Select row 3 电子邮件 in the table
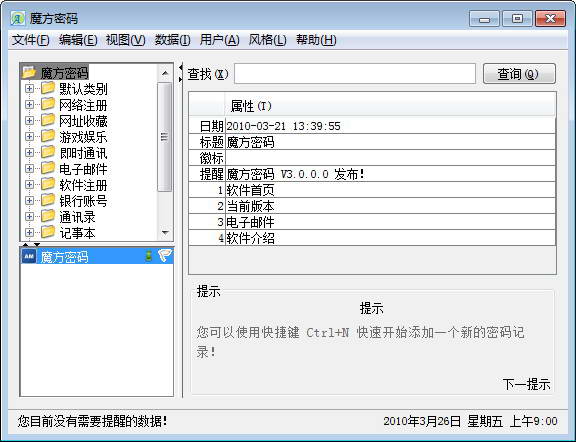The image size is (576, 442). pyautogui.click(x=372, y=222)
